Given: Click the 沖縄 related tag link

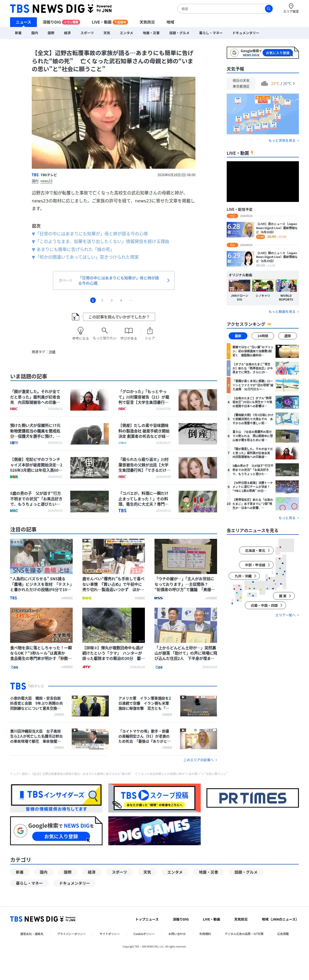Looking at the screenshot, I should click(52, 352).
